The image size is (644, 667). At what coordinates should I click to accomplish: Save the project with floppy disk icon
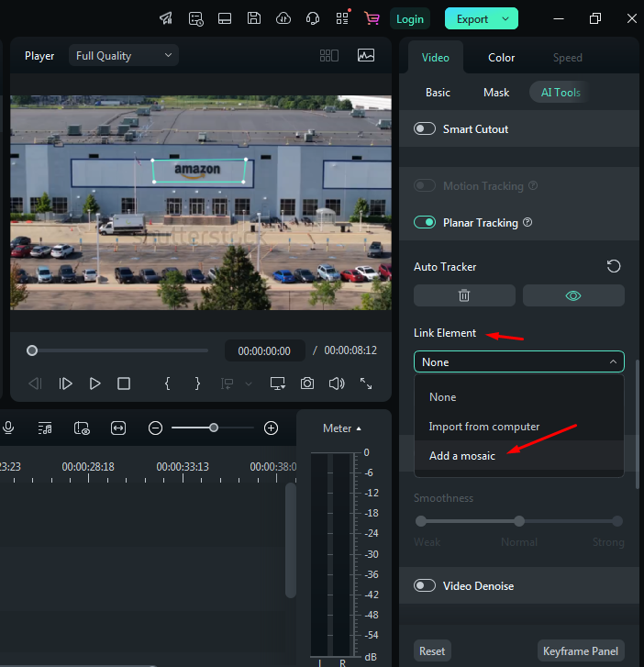pos(254,18)
